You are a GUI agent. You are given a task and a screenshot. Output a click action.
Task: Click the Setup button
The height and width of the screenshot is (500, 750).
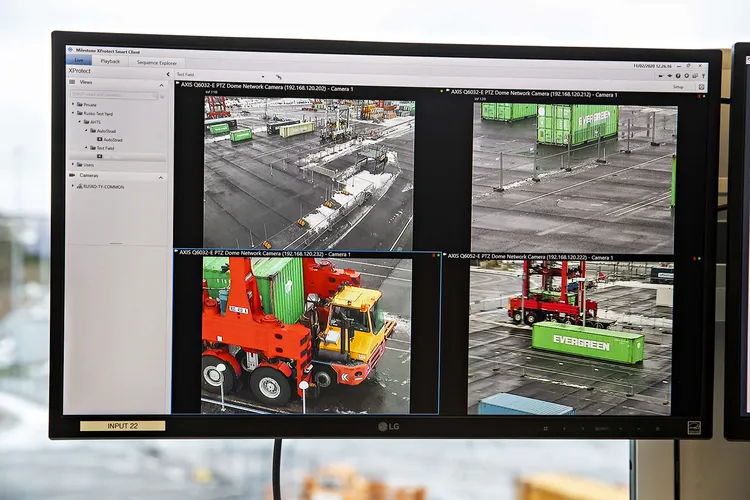[x=677, y=87]
